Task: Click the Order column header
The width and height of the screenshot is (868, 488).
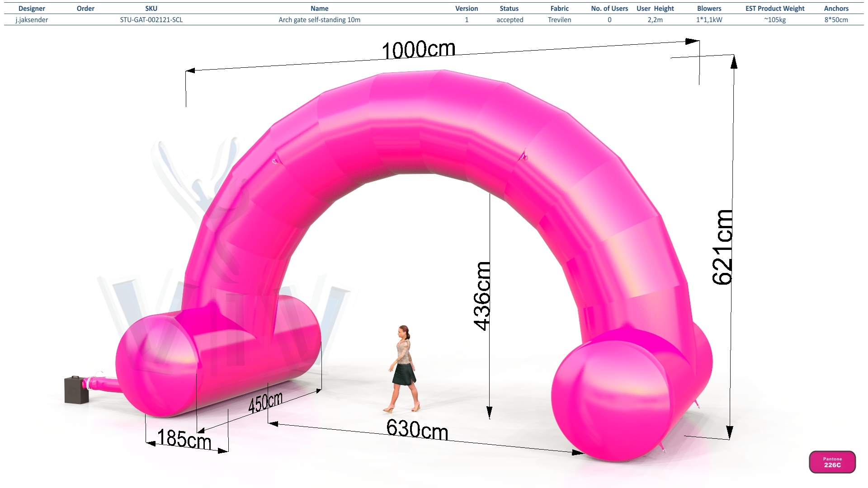Action: 85,9
